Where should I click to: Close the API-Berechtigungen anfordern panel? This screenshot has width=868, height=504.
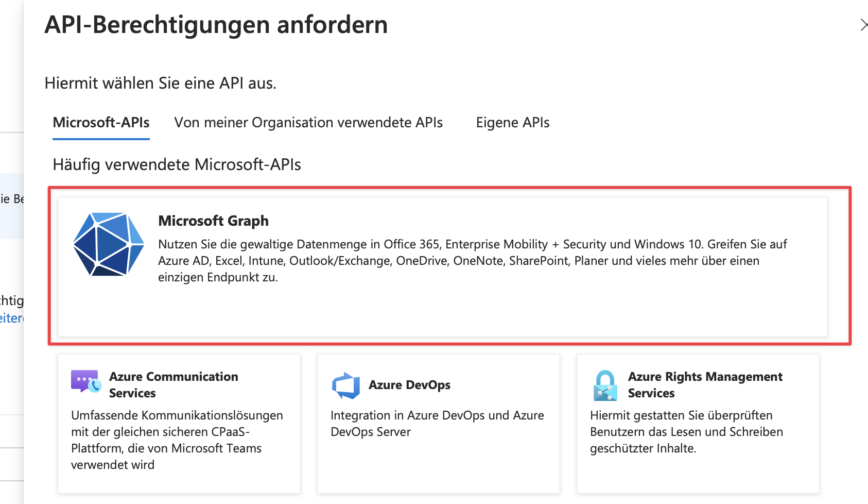coord(863,25)
